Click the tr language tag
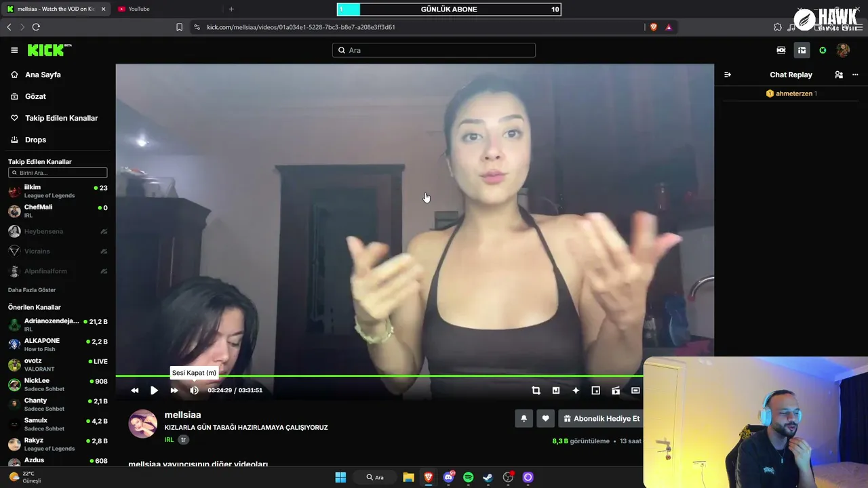The width and height of the screenshot is (868, 488). pyautogui.click(x=183, y=440)
